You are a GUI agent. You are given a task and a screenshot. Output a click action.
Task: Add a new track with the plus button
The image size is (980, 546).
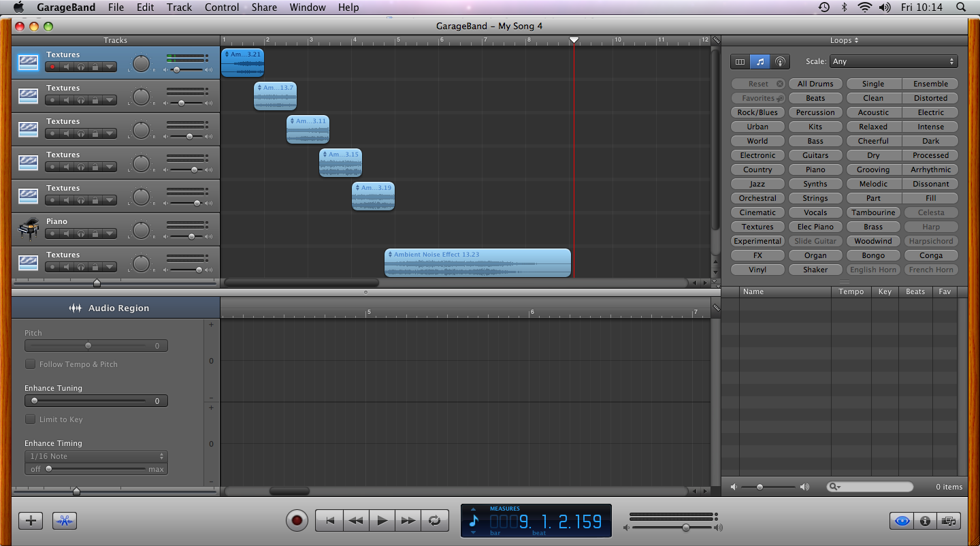[x=31, y=521]
